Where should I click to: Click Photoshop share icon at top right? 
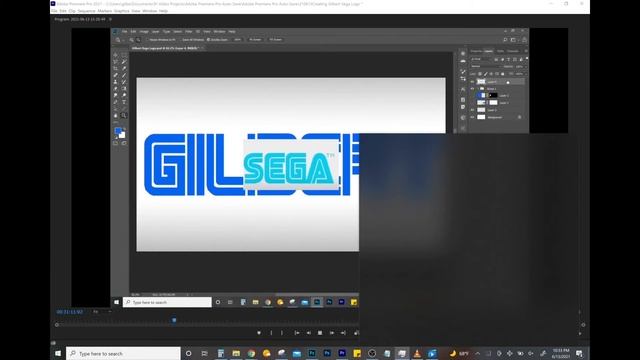pyautogui.click(x=524, y=40)
